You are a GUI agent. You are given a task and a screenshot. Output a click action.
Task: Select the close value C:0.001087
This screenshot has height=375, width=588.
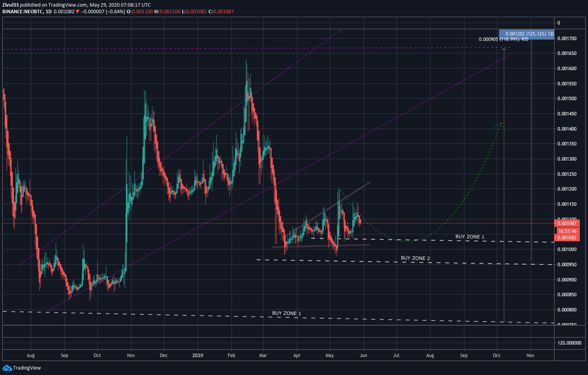[x=221, y=12]
